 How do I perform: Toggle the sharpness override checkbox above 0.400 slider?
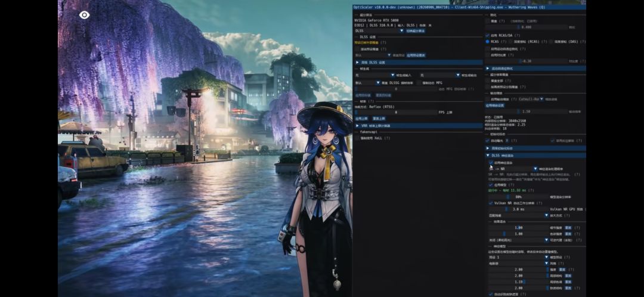488,21
